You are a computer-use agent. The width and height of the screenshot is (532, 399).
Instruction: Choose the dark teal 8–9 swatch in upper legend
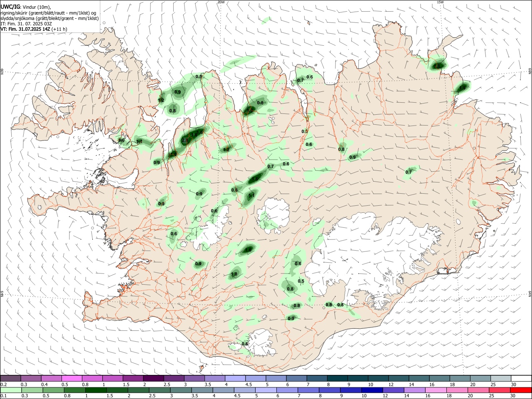(337, 378)
